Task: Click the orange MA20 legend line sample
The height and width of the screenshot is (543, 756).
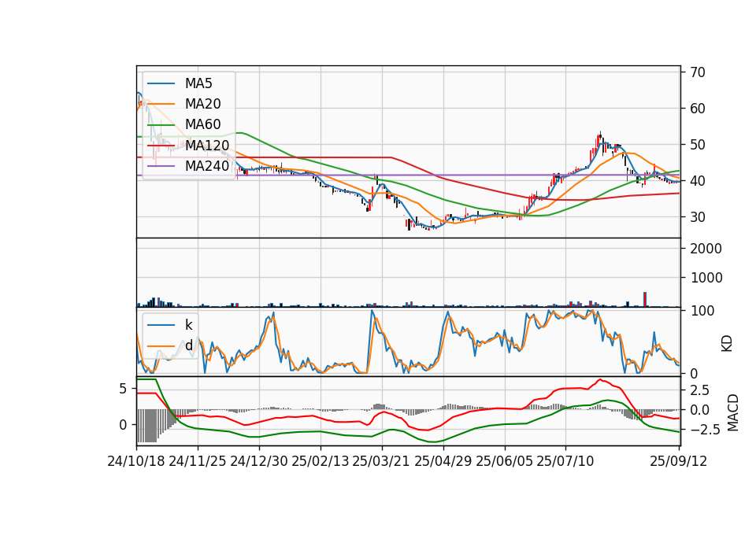Action: [161, 104]
